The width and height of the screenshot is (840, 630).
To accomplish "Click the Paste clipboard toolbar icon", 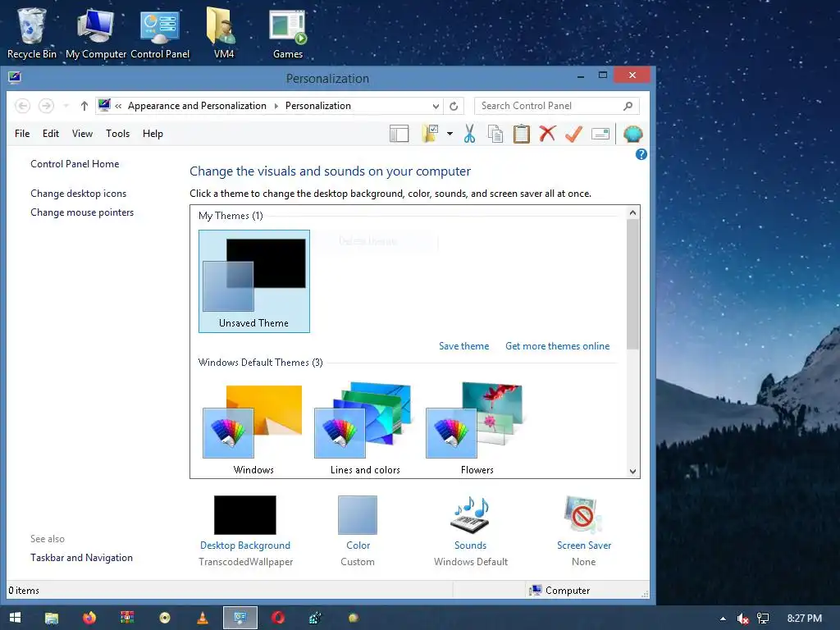I will (521, 134).
